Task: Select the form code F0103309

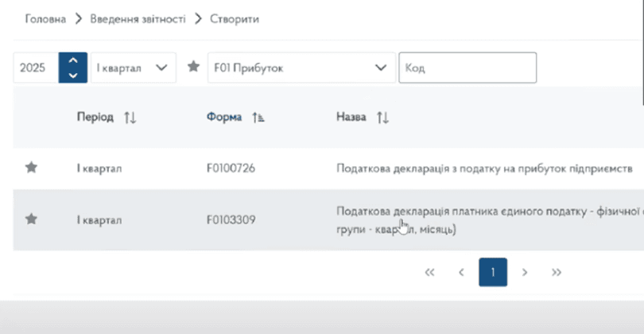Action: [x=231, y=219]
